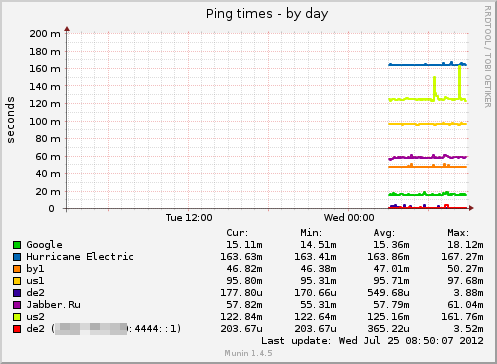Click the green Google legend swatch
The height and width of the screenshot is (364, 497).
(17, 245)
